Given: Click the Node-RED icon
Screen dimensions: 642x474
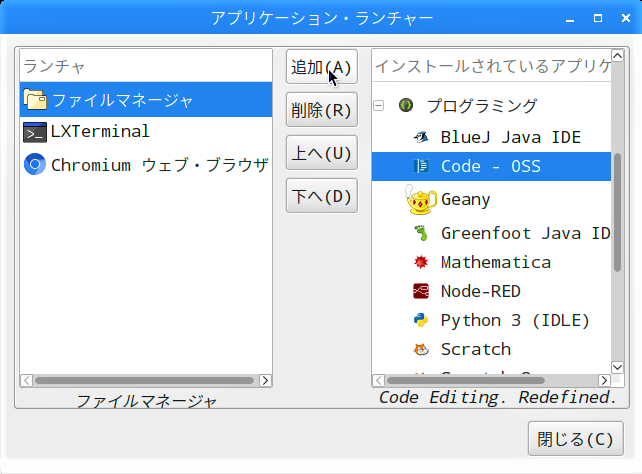Looking at the screenshot, I should coord(421,291).
